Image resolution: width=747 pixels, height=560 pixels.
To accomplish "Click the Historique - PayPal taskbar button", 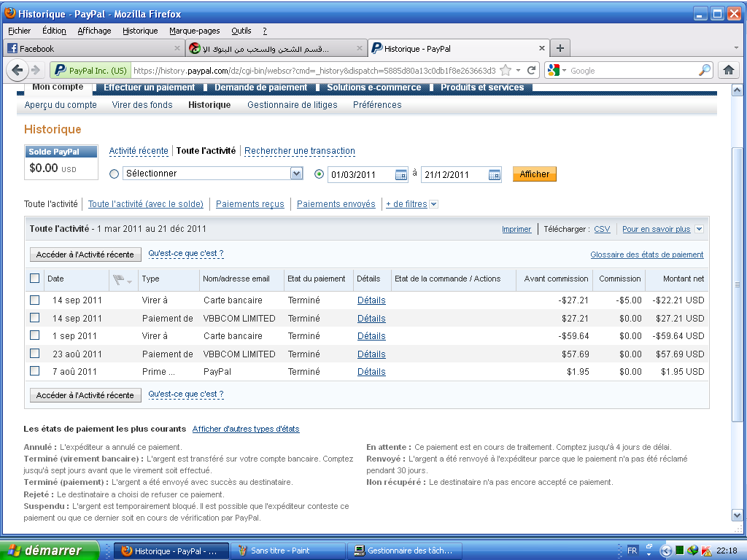I will (x=171, y=551).
